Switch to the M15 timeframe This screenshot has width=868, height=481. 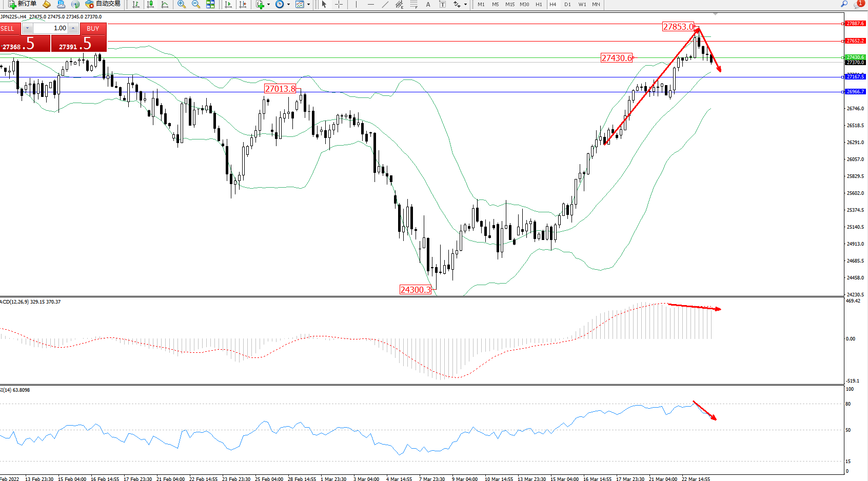point(510,4)
